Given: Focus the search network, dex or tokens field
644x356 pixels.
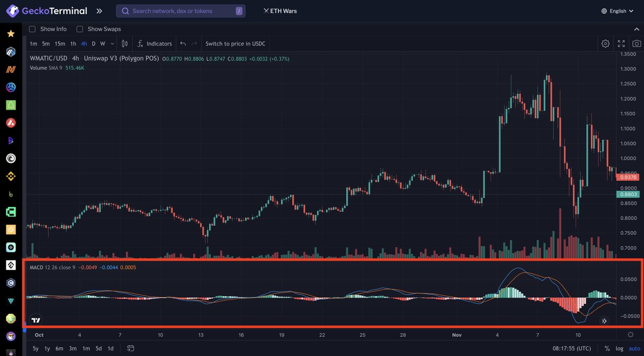Looking at the screenshot, I should [x=181, y=11].
